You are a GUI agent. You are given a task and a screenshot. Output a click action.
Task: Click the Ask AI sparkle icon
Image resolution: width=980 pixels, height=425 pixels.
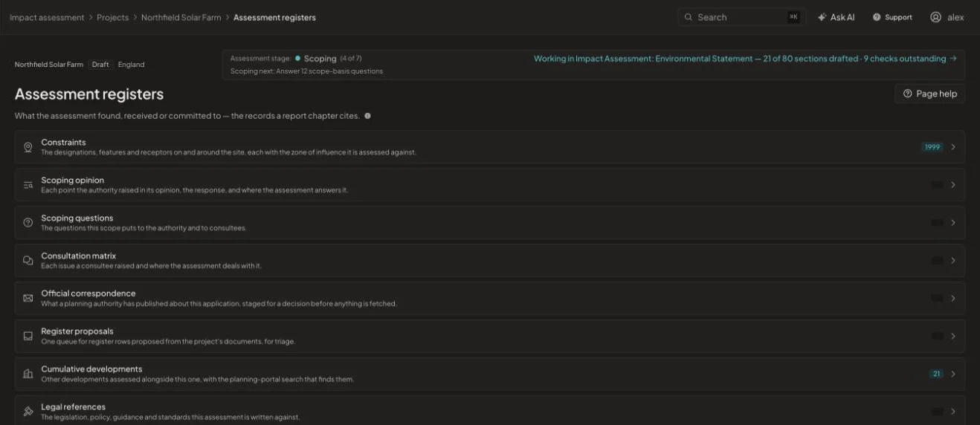tap(822, 17)
